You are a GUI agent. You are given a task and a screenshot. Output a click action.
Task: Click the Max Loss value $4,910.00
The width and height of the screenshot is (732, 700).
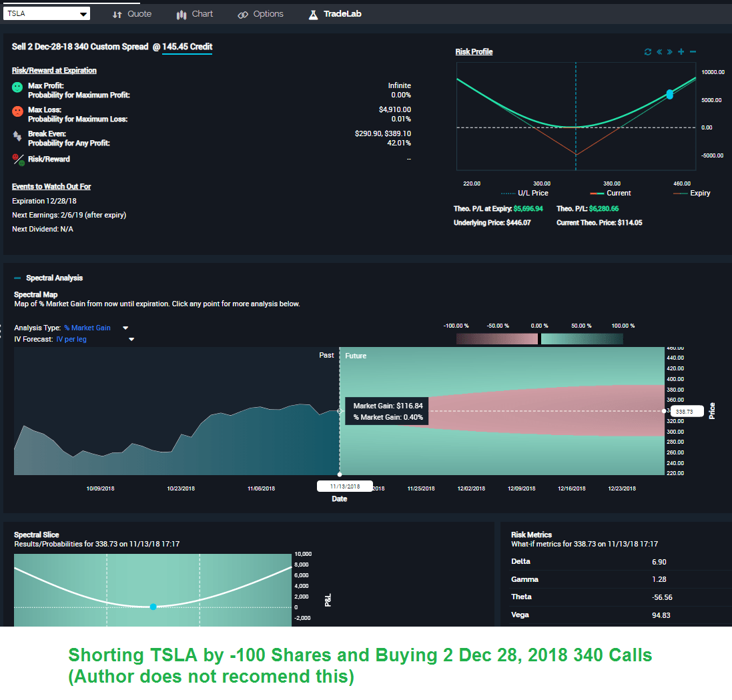(395, 109)
